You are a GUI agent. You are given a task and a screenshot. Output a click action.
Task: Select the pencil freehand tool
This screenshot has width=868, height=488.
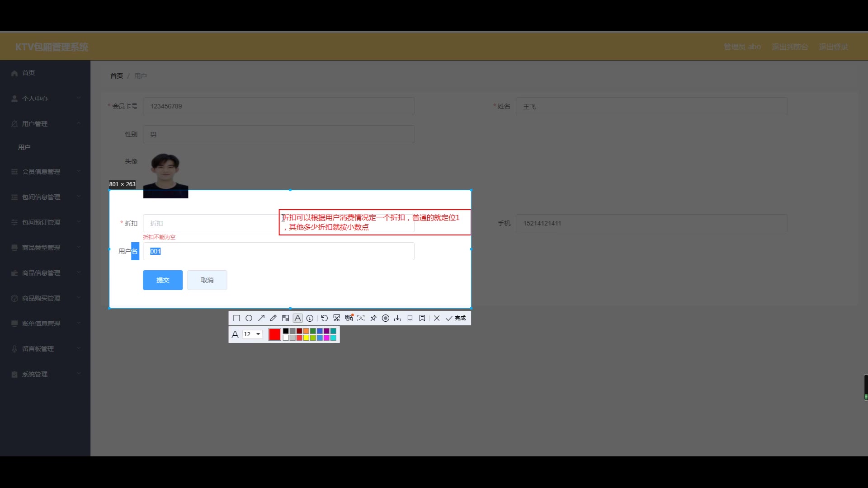(x=273, y=318)
